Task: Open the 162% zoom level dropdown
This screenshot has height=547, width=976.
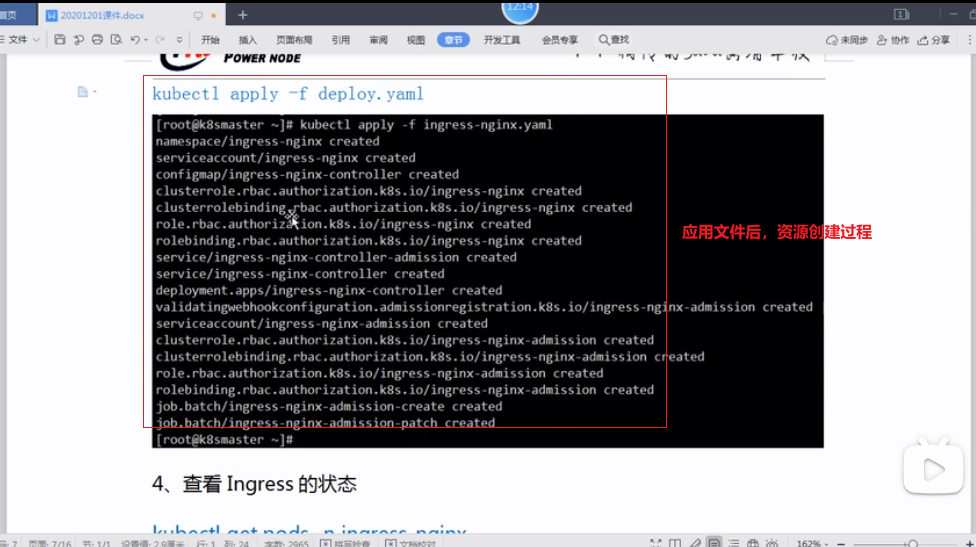Action: [813, 543]
